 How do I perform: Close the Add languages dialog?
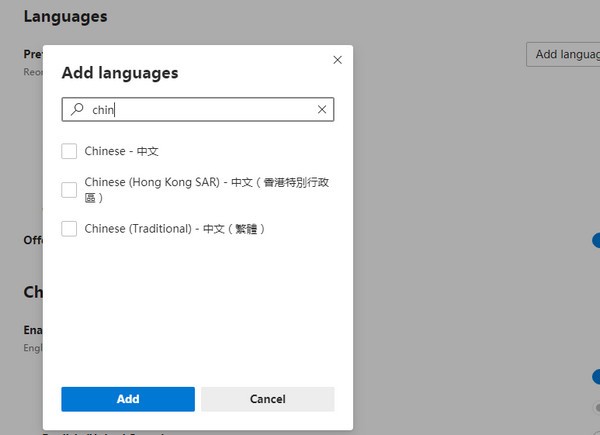tap(337, 60)
